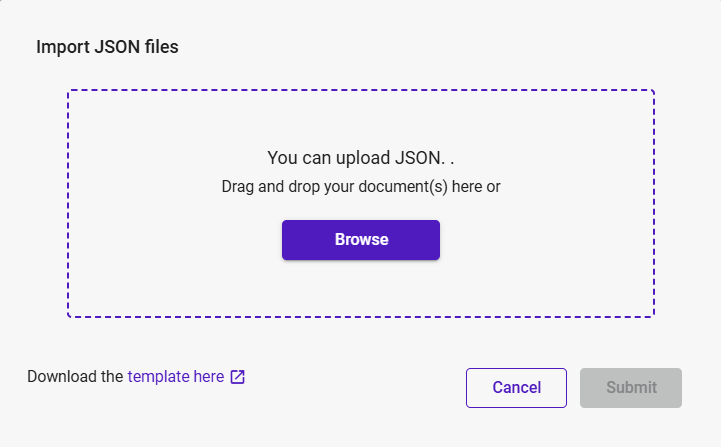Click the open-in-new-tab icon after 'template here'

click(237, 377)
